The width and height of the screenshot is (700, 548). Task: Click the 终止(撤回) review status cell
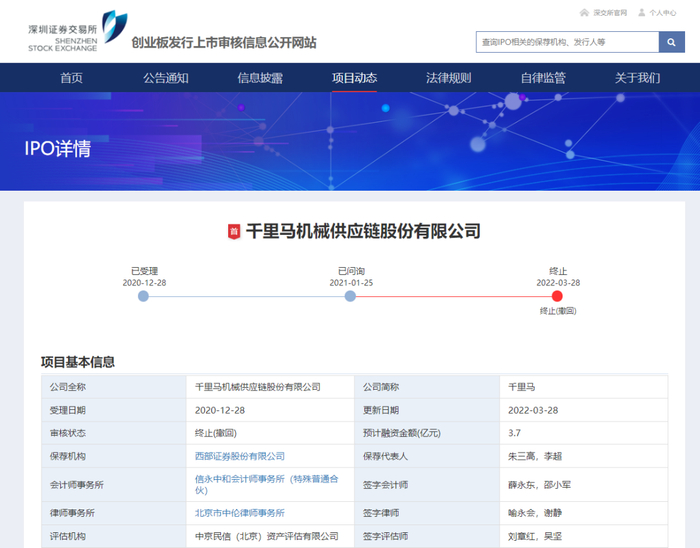270,433
